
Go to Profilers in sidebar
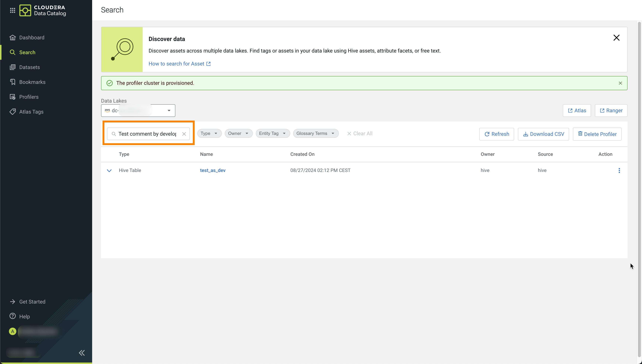(29, 97)
